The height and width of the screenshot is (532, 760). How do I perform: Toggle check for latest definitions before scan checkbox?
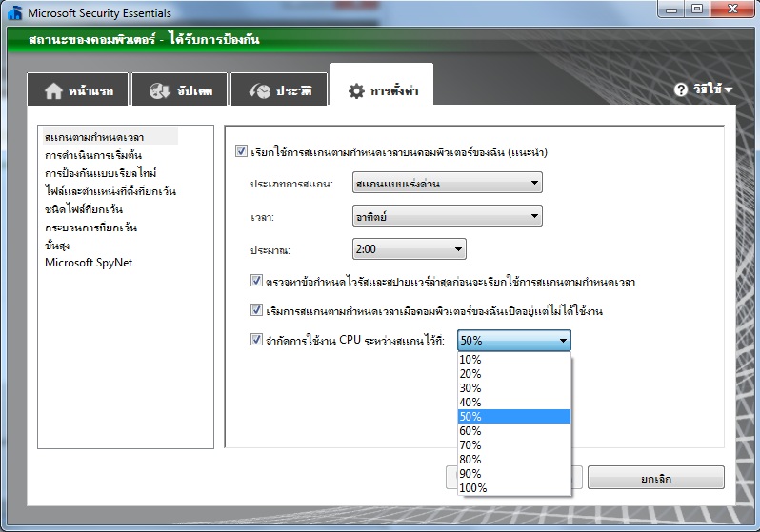pyautogui.click(x=256, y=280)
